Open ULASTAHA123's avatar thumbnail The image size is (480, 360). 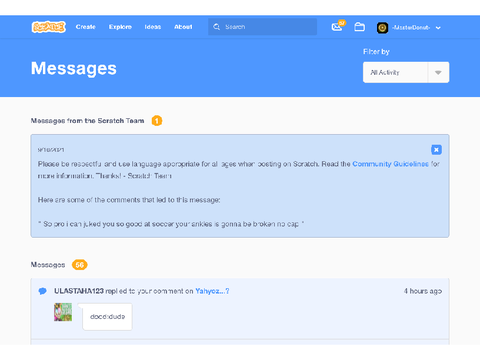tap(63, 312)
